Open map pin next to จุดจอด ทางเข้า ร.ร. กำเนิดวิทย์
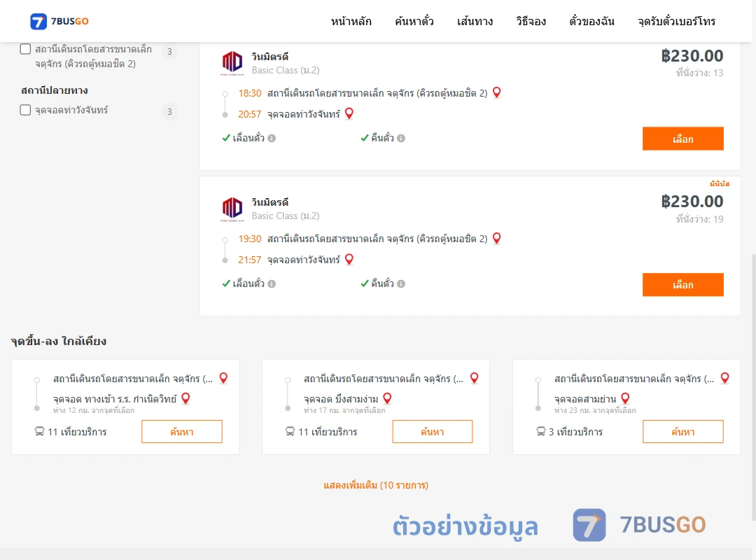 (185, 398)
